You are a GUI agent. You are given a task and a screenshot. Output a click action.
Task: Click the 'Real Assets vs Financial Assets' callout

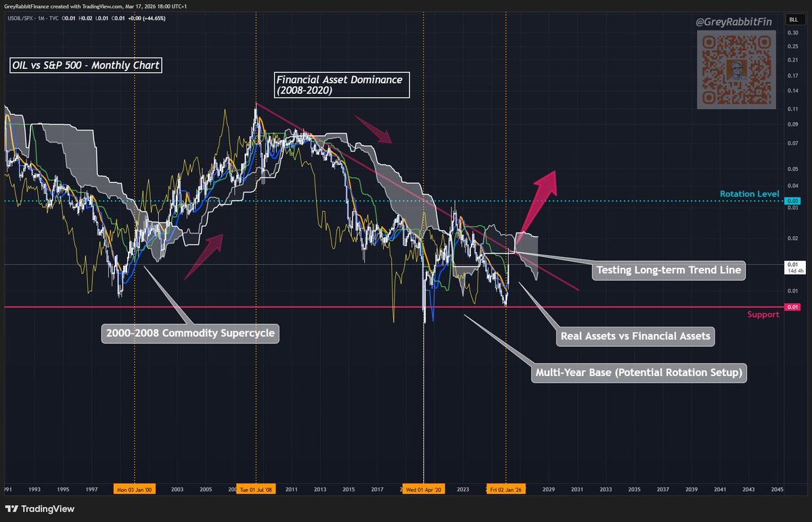click(635, 336)
